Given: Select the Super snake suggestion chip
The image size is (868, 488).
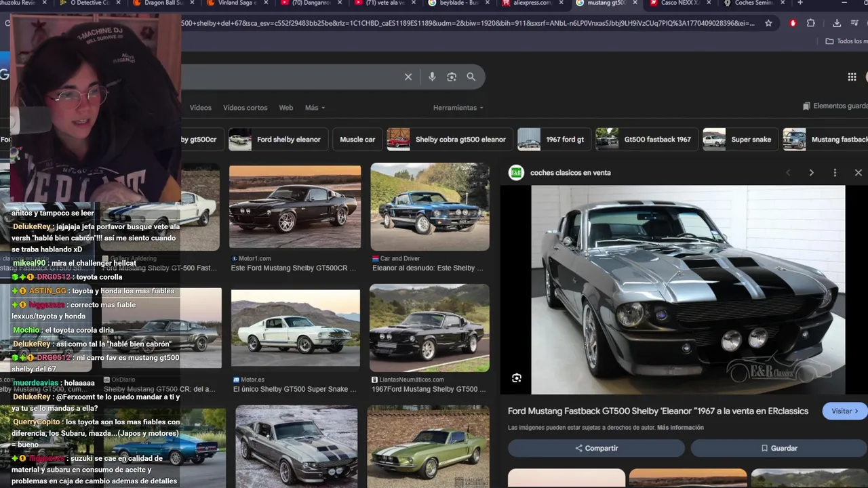Looking at the screenshot, I should [x=741, y=140].
